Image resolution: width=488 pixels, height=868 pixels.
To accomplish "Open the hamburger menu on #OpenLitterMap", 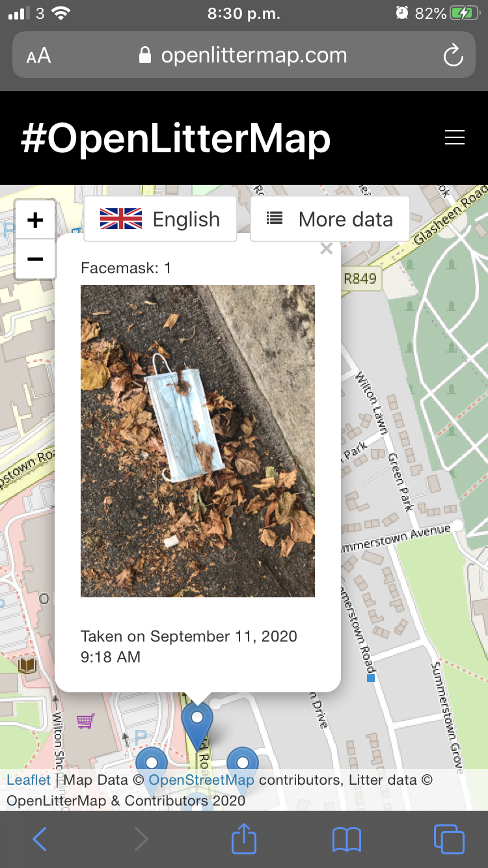I will 455,138.
